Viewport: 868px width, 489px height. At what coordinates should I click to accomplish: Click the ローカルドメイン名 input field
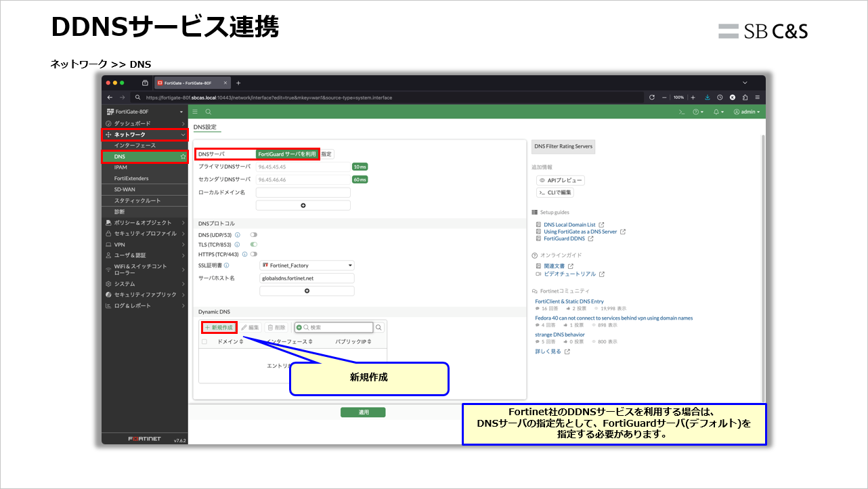(303, 193)
